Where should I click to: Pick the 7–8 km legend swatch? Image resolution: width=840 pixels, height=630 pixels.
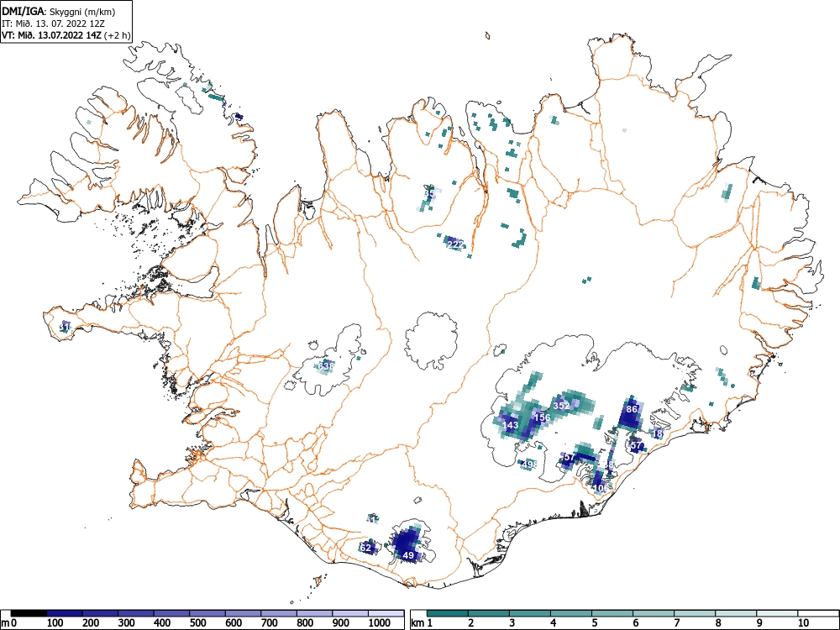pos(695,613)
